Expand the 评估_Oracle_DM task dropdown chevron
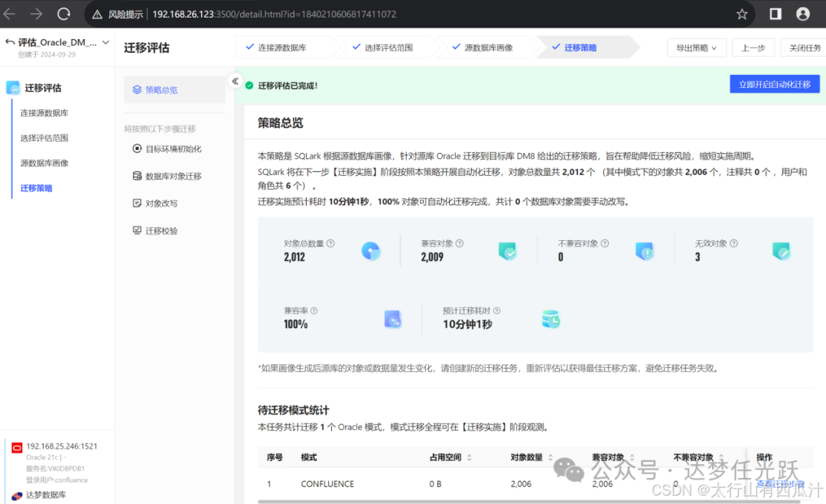Viewport: 826px width, 504px height. (x=106, y=42)
